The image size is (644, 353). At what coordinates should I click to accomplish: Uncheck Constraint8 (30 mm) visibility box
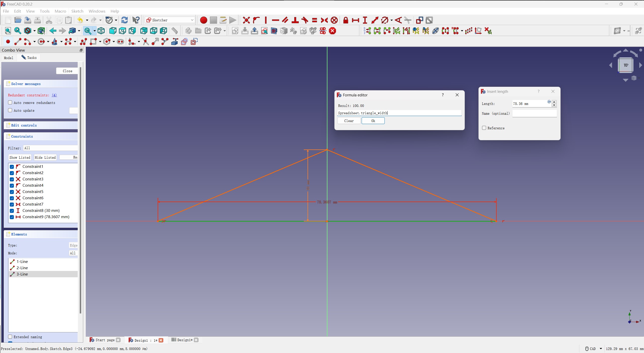click(x=12, y=211)
